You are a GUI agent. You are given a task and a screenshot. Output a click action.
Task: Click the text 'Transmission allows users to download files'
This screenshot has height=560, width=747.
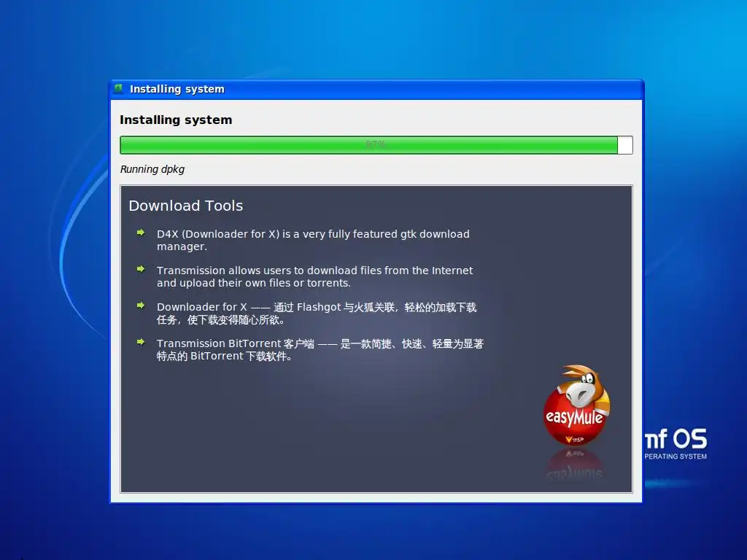coord(269,271)
